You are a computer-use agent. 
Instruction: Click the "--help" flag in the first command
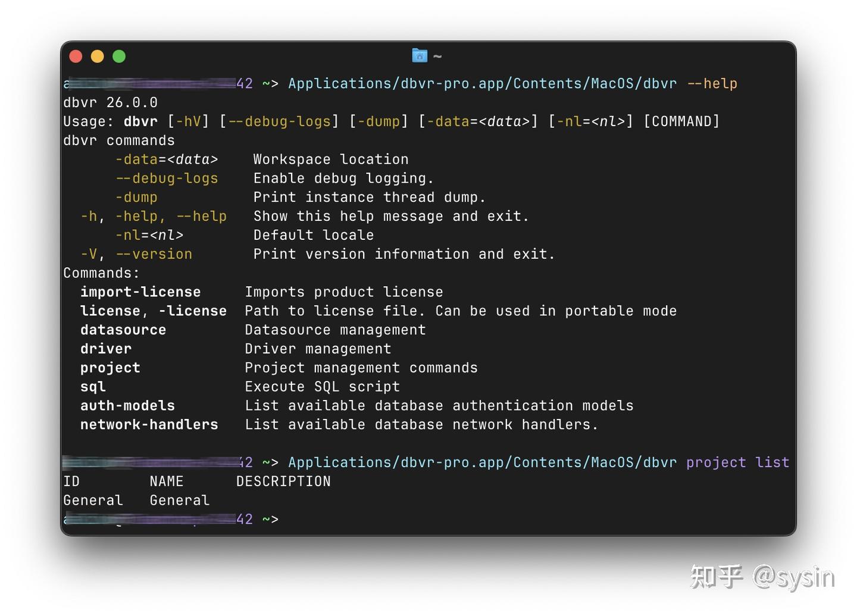(x=712, y=83)
